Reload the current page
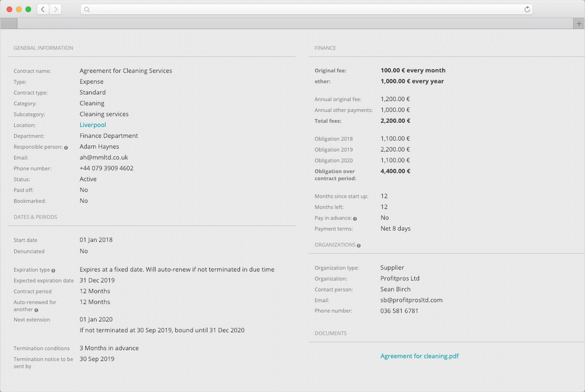 pos(527,9)
